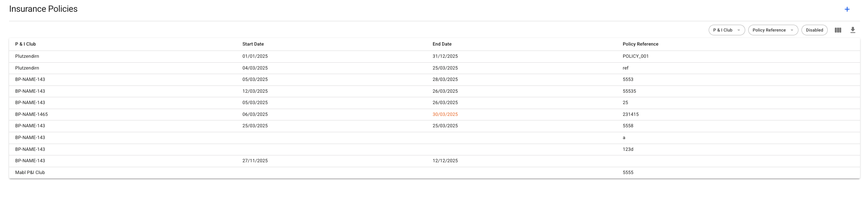Click the row starting 27/11/2025
This screenshot has width=868, height=201.
[255, 161]
